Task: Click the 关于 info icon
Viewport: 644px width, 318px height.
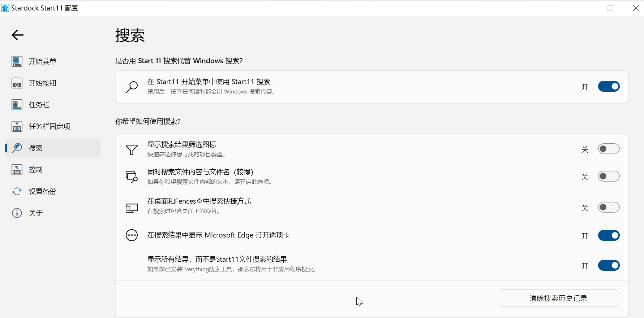Action: [x=17, y=213]
